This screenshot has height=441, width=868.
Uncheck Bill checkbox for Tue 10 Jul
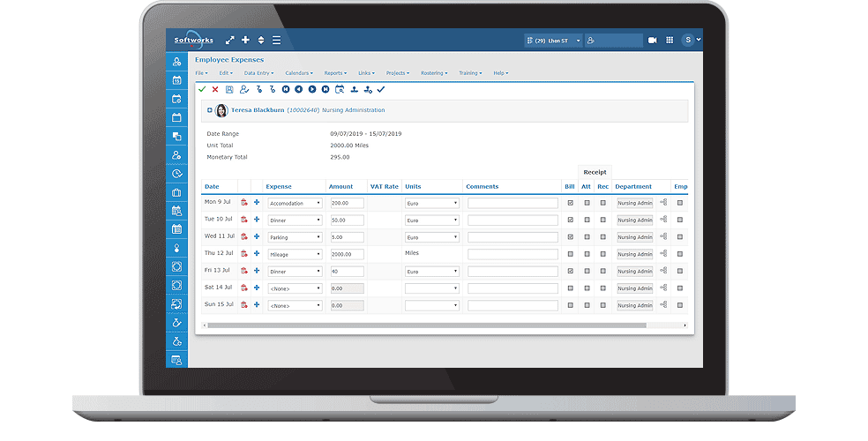pos(570,220)
